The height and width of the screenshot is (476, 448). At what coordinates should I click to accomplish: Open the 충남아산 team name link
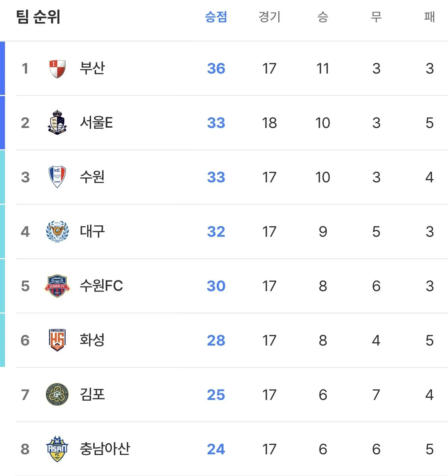coord(105,449)
